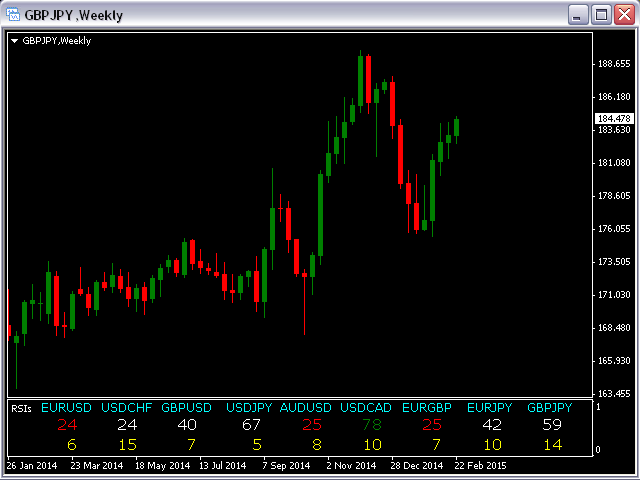The image size is (640, 480).
Task: Click the 7 Sep 2014 date label
Action: tap(286, 466)
